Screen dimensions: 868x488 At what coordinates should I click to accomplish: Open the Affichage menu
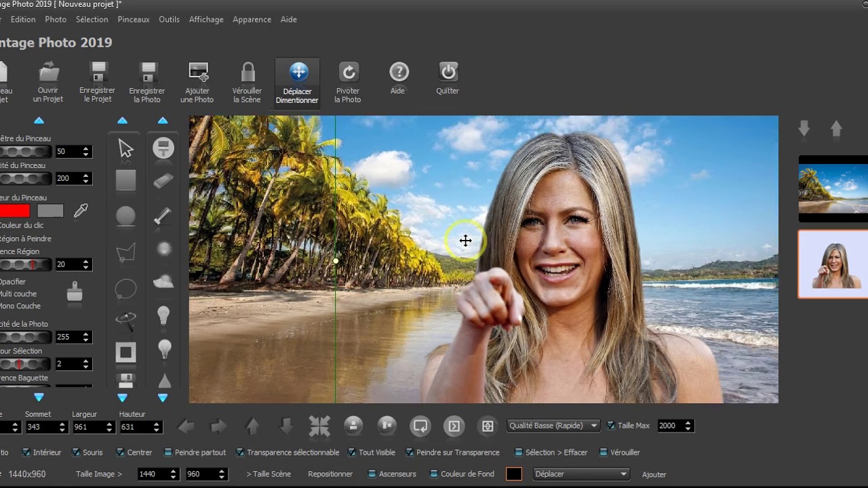click(206, 20)
